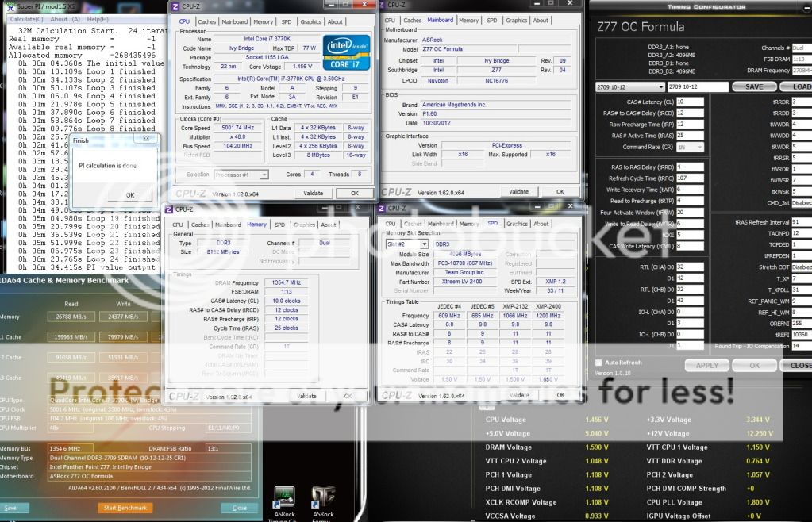The height and width of the screenshot is (522, 812).
Task: Open the ASRock Timing Configurator desktop shortcut
Action: click(x=284, y=498)
